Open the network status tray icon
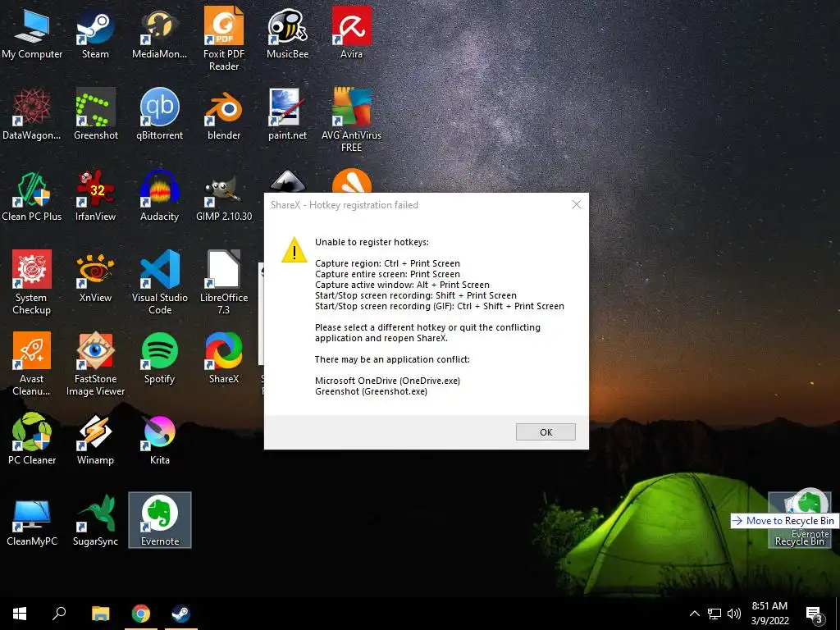 click(x=714, y=614)
